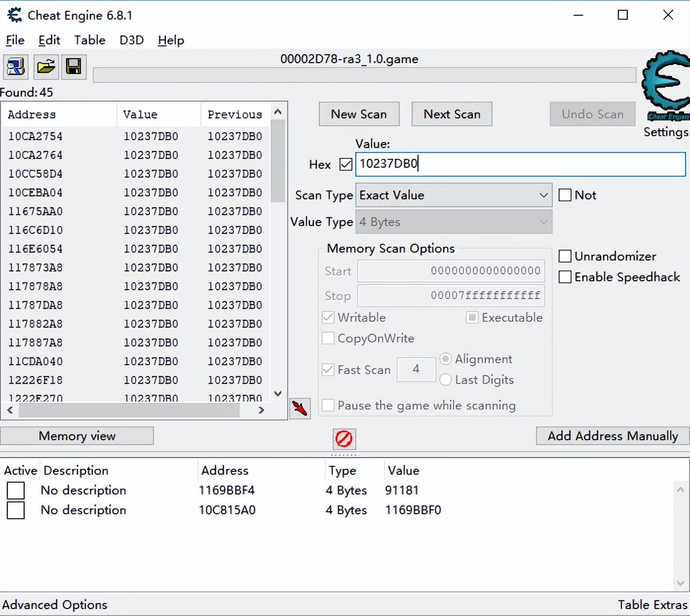This screenshot has height=616, width=690.
Task: Open Cheat Engine Settings logo
Action: coord(666,86)
